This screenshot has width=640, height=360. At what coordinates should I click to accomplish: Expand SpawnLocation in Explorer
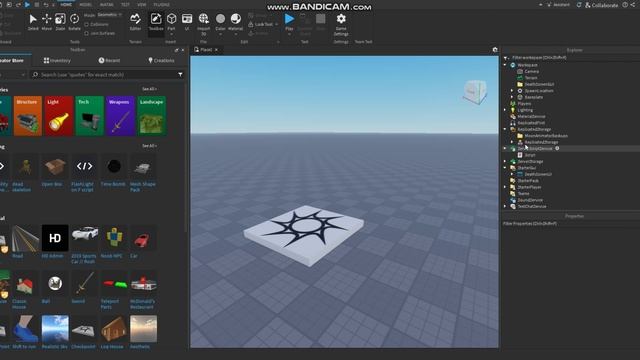click(512, 91)
